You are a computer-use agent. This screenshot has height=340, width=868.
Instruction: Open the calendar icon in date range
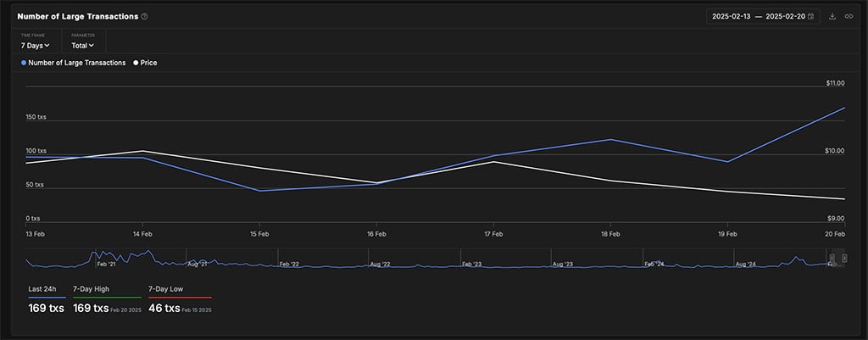point(811,16)
